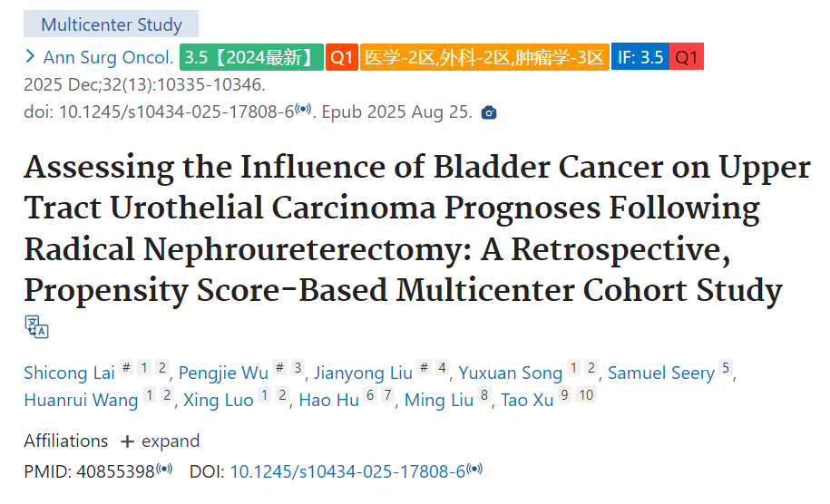This screenshot has height=504, width=830.
Task: Open author Tao Xu link
Action: pos(527,401)
